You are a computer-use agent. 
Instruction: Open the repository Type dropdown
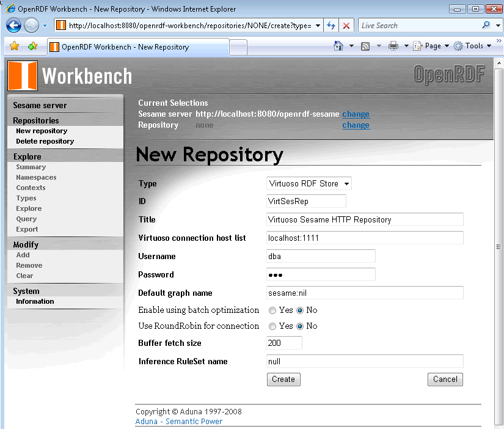pos(309,183)
